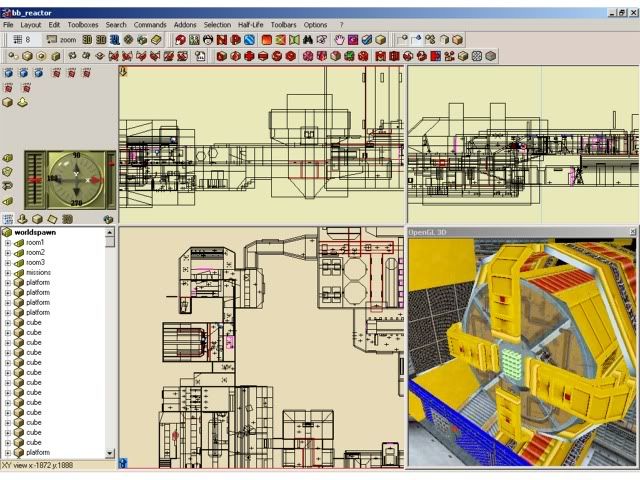This screenshot has height=480, width=640.
Task: Expand the missions tree node
Action: pos(7,273)
